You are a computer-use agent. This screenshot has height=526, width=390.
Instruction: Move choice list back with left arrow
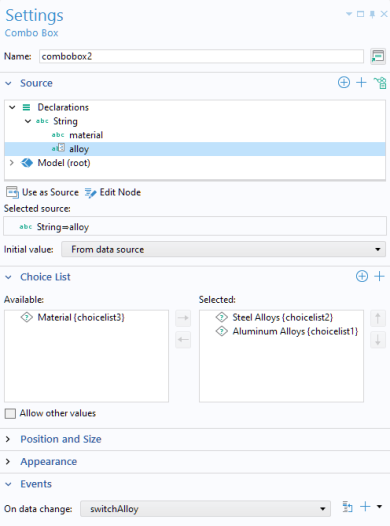(183, 339)
